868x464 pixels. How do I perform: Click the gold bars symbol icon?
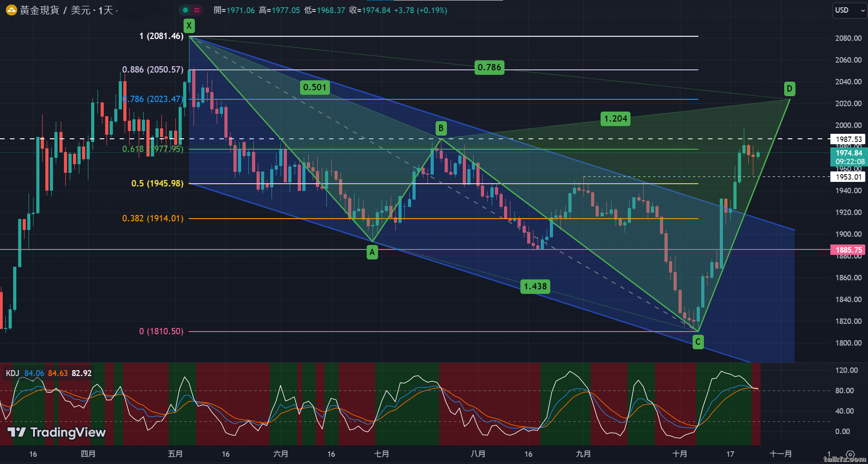click(11, 10)
